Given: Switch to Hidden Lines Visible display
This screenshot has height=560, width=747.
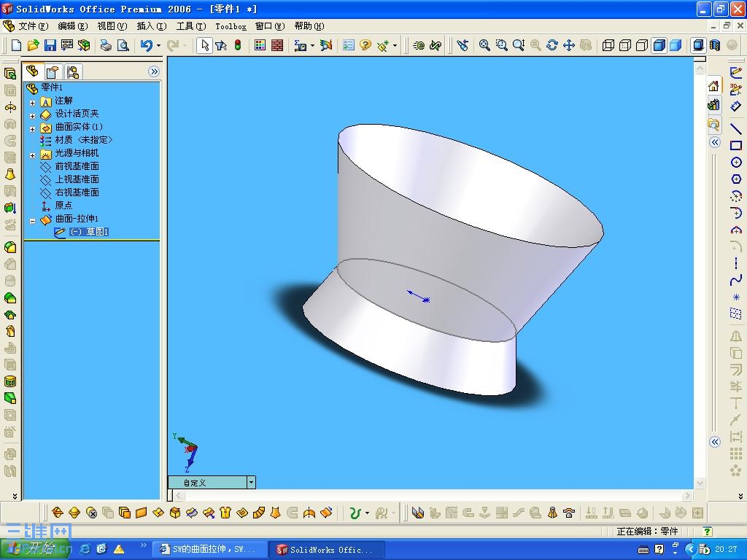Looking at the screenshot, I should click(x=625, y=45).
